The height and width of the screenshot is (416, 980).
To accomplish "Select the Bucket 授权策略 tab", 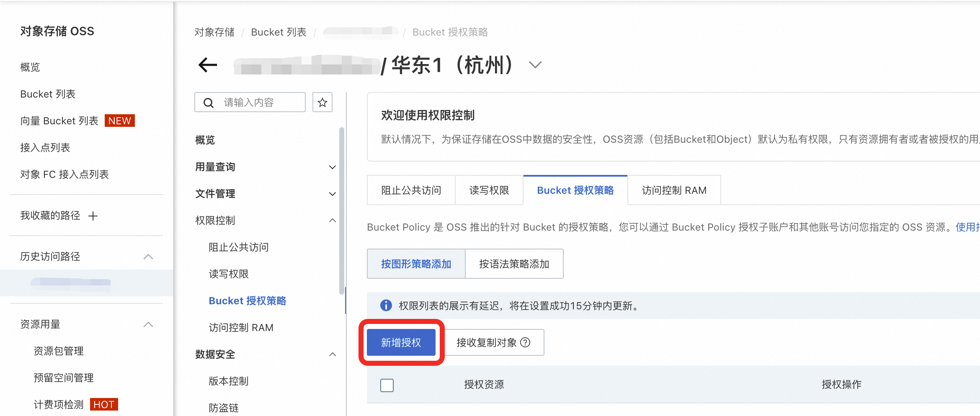I will point(575,190).
